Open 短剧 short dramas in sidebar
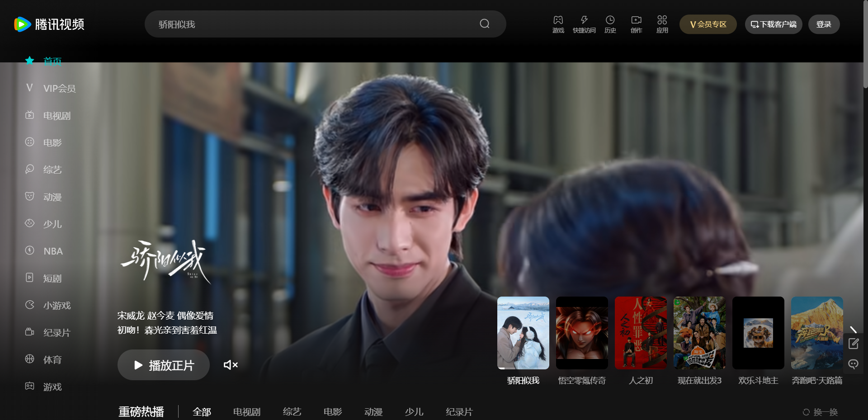This screenshot has height=420, width=868. tap(52, 278)
